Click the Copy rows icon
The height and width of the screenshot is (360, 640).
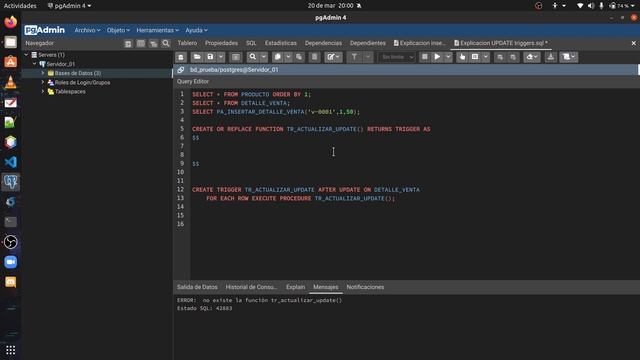[278, 57]
